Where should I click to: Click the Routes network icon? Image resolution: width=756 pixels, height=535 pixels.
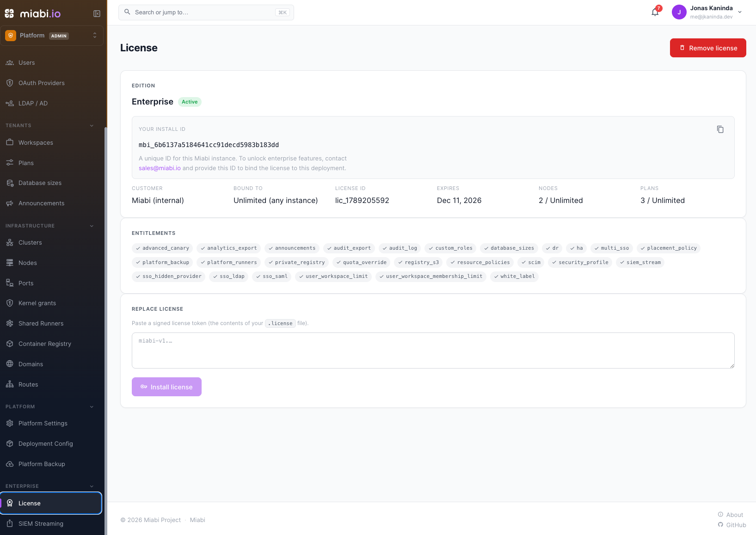tap(10, 384)
